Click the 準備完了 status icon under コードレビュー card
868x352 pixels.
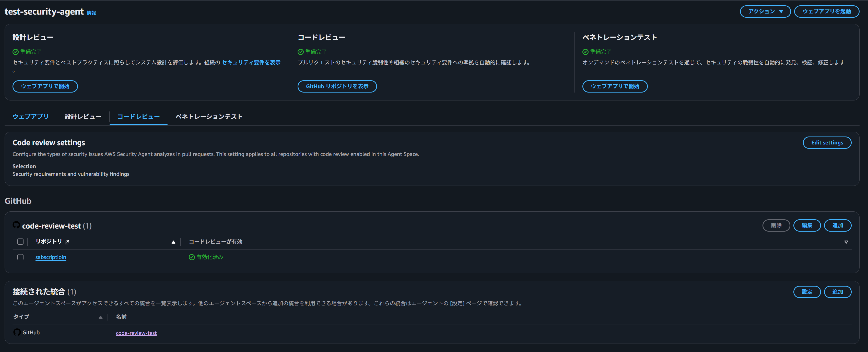pos(301,52)
